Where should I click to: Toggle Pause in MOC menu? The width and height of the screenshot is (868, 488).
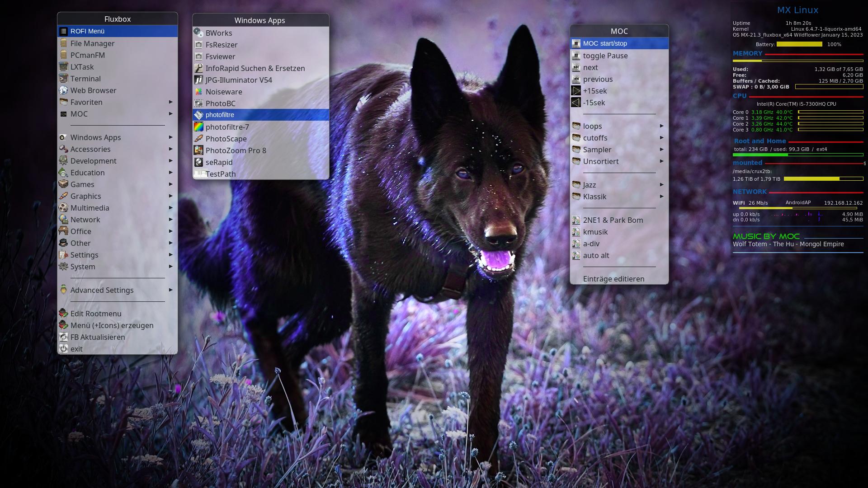[605, 56]
